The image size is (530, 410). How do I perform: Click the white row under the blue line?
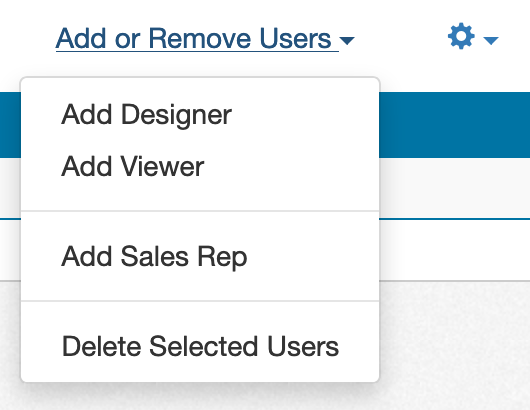(454, 250)
